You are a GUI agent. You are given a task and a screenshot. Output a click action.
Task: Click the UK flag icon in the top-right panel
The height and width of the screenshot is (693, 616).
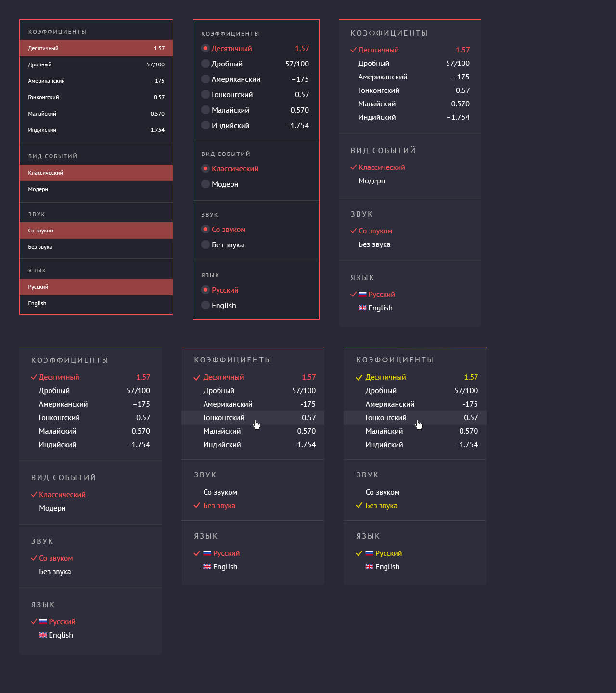tap(362, 308)
